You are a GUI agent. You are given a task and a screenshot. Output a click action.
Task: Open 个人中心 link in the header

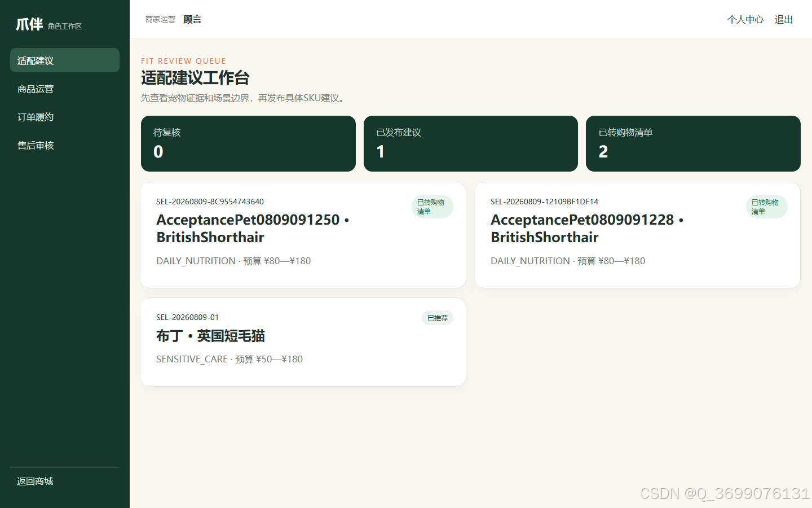click(x=745, y=19)
